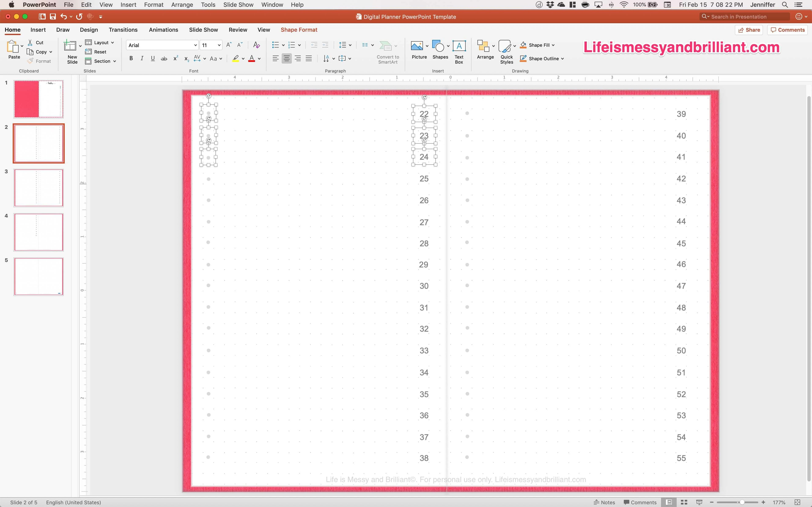Screen dimensions: 812x507
Task: Toggle Italic formatting
Action: pos(142,58)
